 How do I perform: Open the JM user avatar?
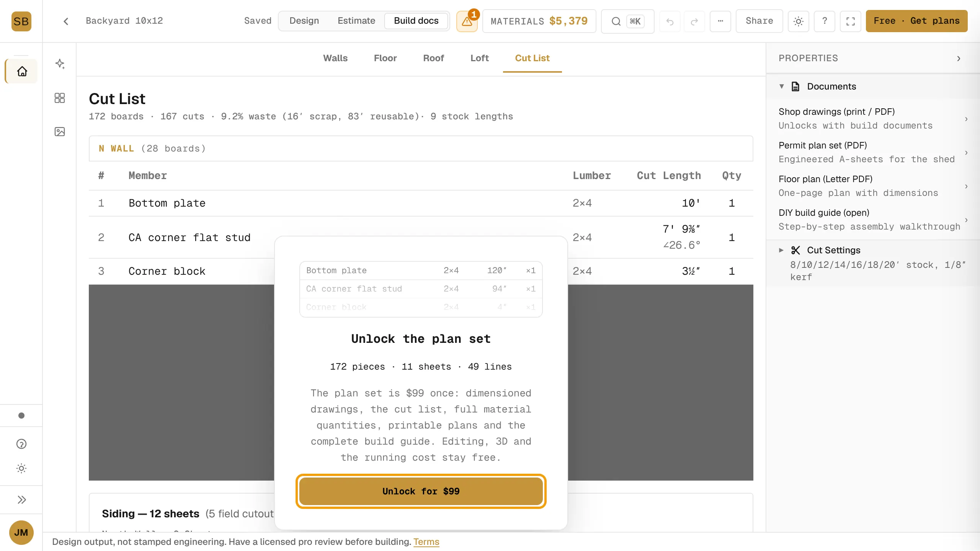click(21, 532)
